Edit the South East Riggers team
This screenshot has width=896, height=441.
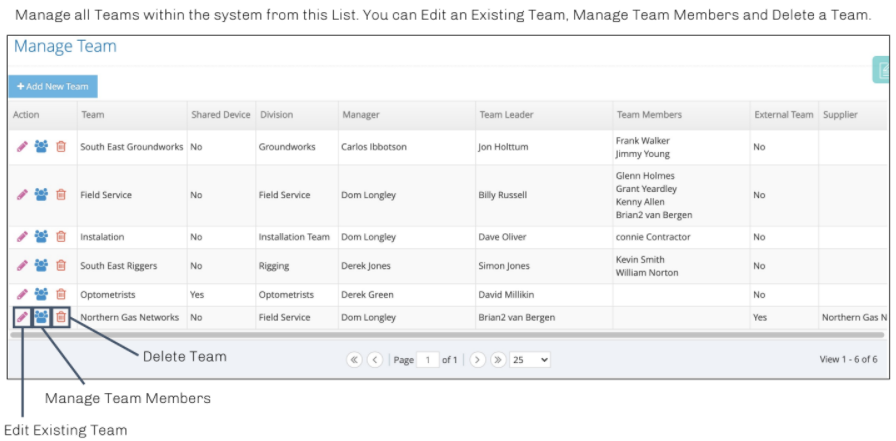coord(22,266)
